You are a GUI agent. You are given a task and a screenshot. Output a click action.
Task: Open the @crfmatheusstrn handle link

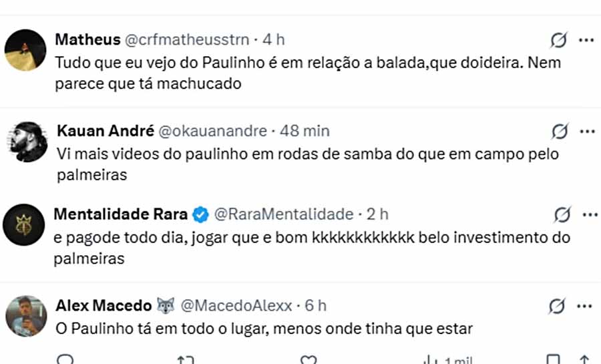coord(190,39)
